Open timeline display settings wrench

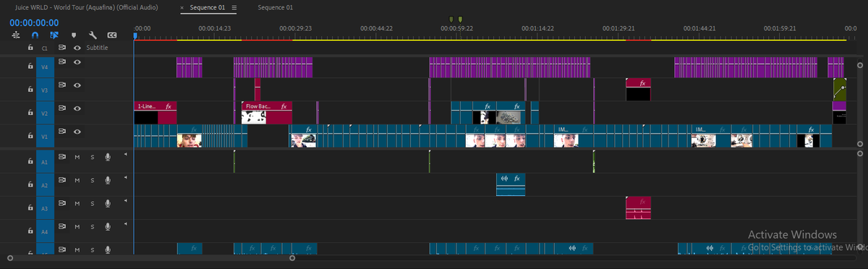point(93,35)
